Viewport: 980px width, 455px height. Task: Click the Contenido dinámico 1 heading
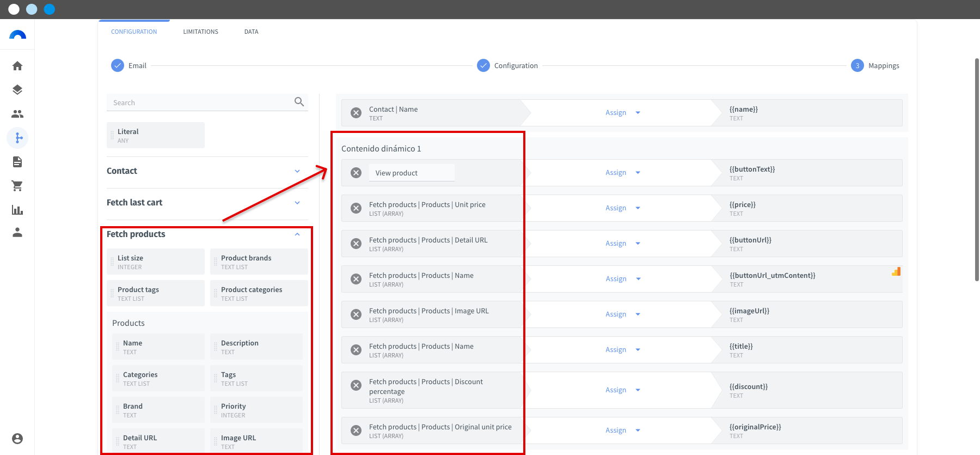point(381,149)
